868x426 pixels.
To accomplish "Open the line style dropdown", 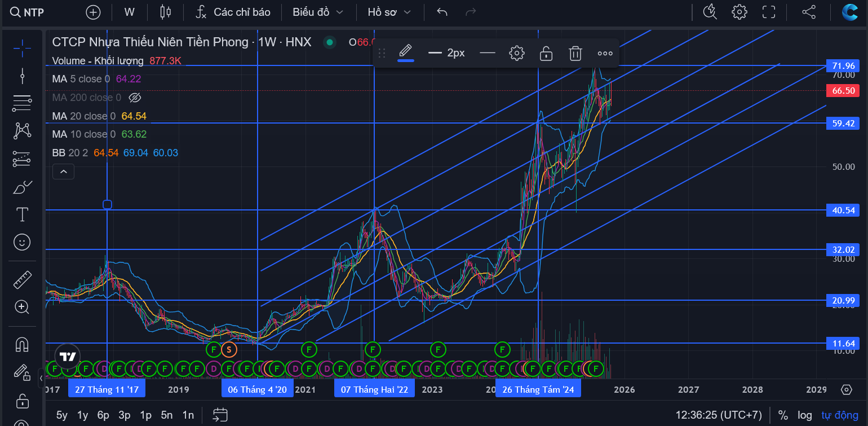I will (488, 53).
